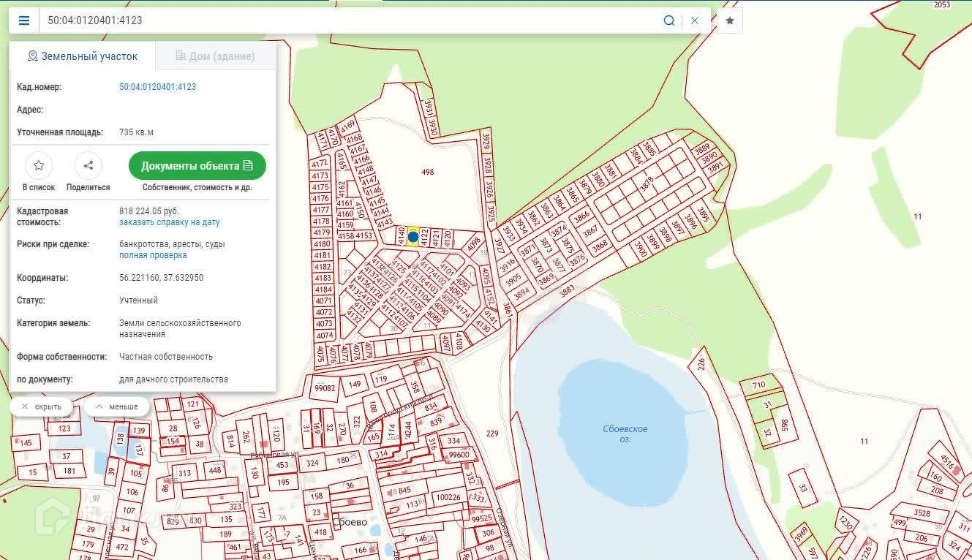The width and height of the screenshot is (972, 560).
Task: Click the blue marker on selected parcel
Action: pos(413,237)
